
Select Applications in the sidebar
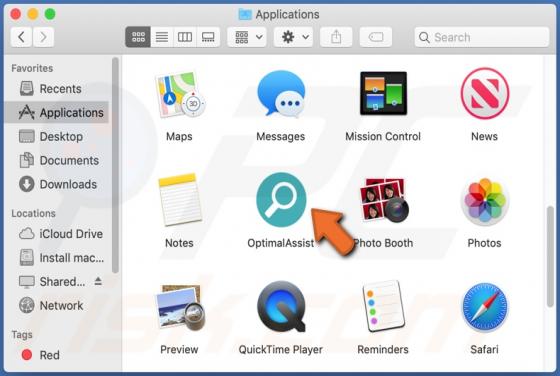click(x=57, y=112)
